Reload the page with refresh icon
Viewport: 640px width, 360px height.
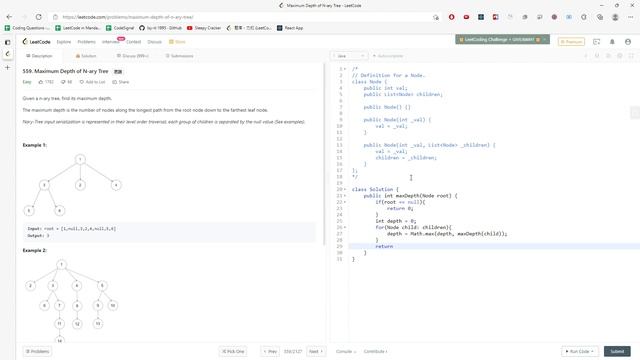(38, 17)
